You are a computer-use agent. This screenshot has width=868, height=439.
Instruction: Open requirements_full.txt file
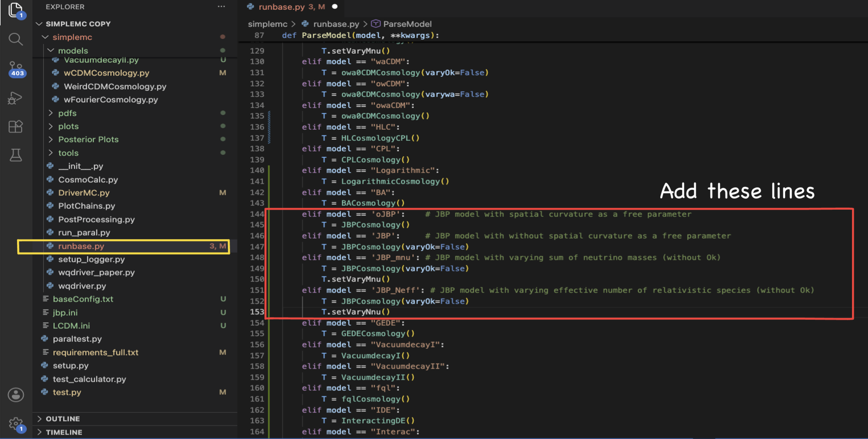(96, 353)
